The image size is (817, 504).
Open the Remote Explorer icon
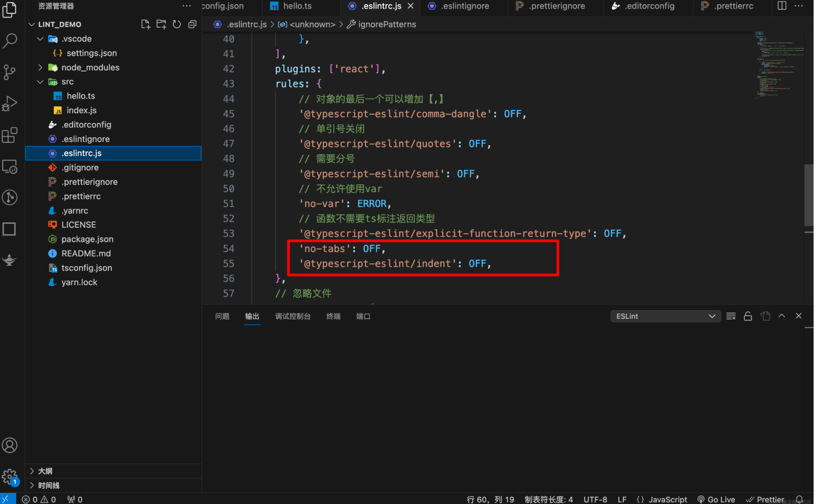pyautogui.click(x=9, y=166)
